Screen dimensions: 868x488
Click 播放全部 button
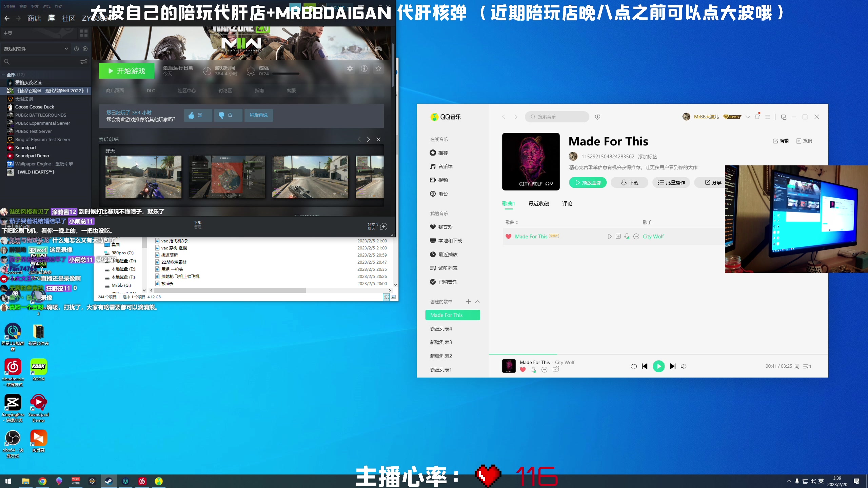click(588, 183)
